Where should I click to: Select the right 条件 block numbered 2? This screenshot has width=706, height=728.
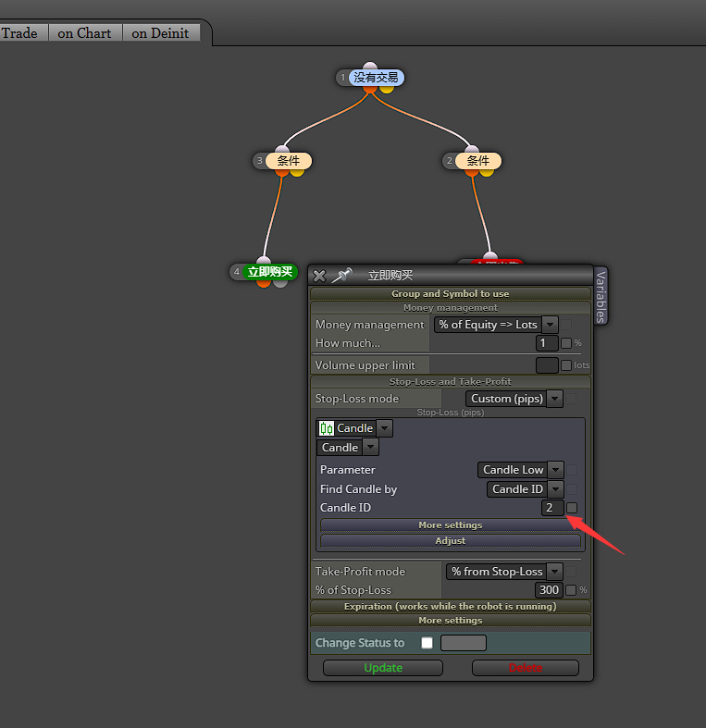(478, 161)
